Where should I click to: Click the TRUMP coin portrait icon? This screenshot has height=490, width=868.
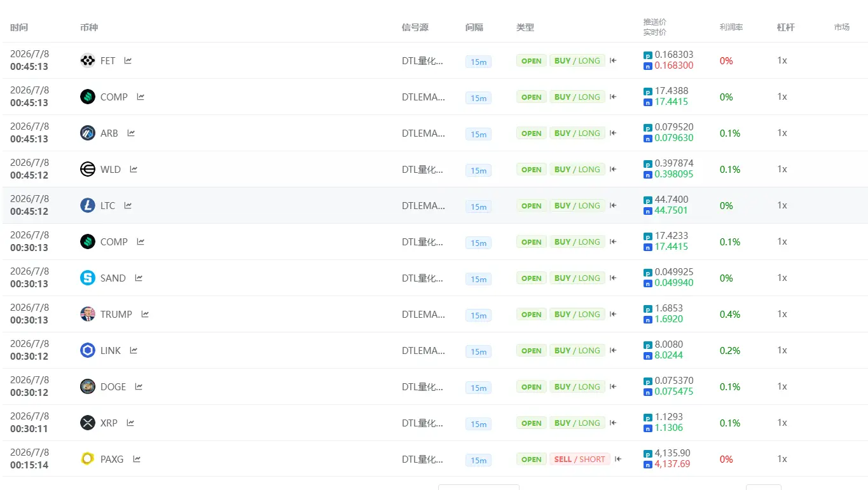[88, 314]
